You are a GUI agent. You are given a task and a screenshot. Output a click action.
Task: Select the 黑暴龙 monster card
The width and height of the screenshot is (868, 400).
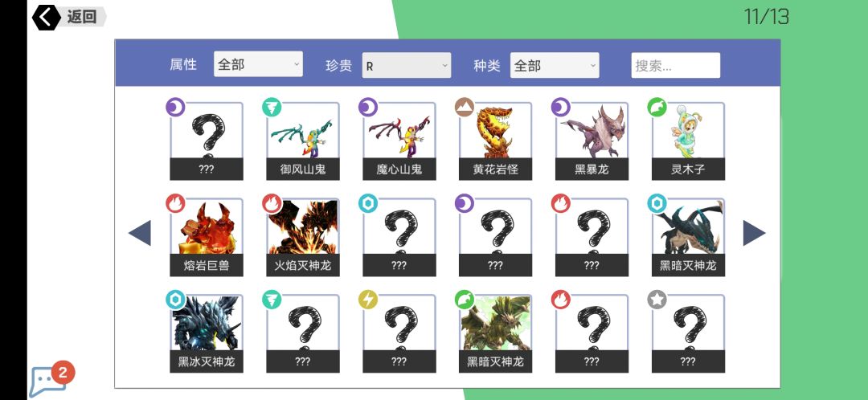[x=592, y=141]
